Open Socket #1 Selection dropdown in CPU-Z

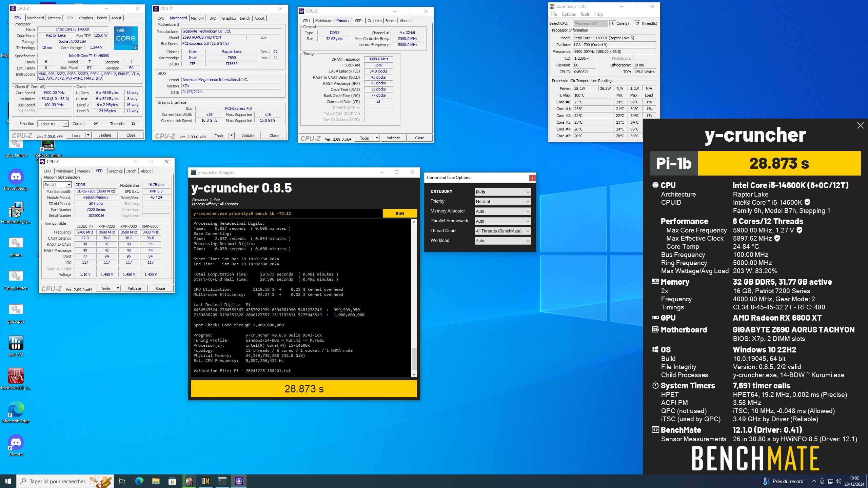[x=53, y=124]
